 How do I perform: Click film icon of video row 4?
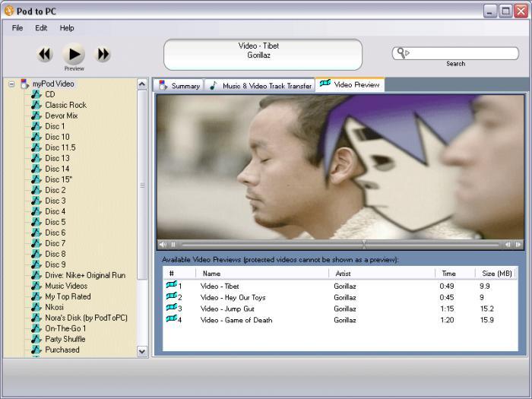point(172,318)
